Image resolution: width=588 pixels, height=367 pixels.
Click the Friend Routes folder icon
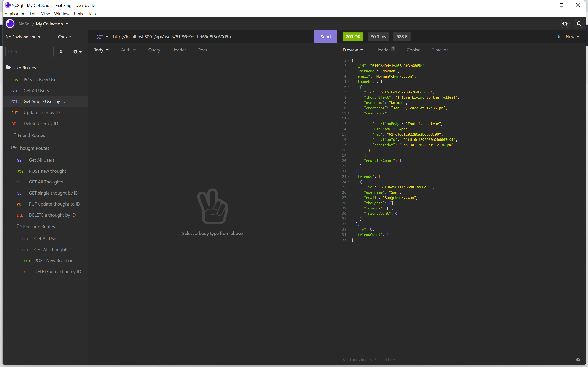[x=14, y=135]
